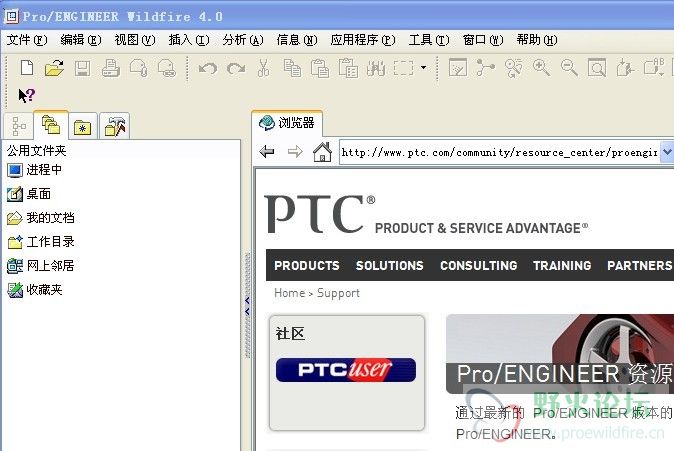Select 工作目录 folder item
The width and height of the screenshot is (674, 451).
(41, 242)
